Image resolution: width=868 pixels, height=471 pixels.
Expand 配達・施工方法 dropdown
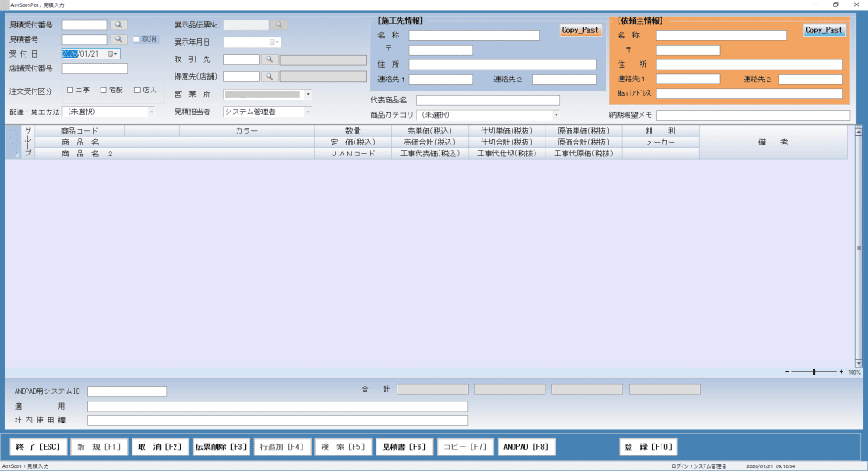[x=152, y=112]
